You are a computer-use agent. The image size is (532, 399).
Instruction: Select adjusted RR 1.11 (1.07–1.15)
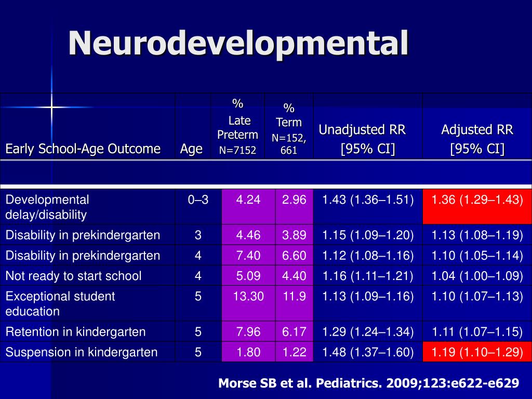pyautogui.click(x=477, y=332)
